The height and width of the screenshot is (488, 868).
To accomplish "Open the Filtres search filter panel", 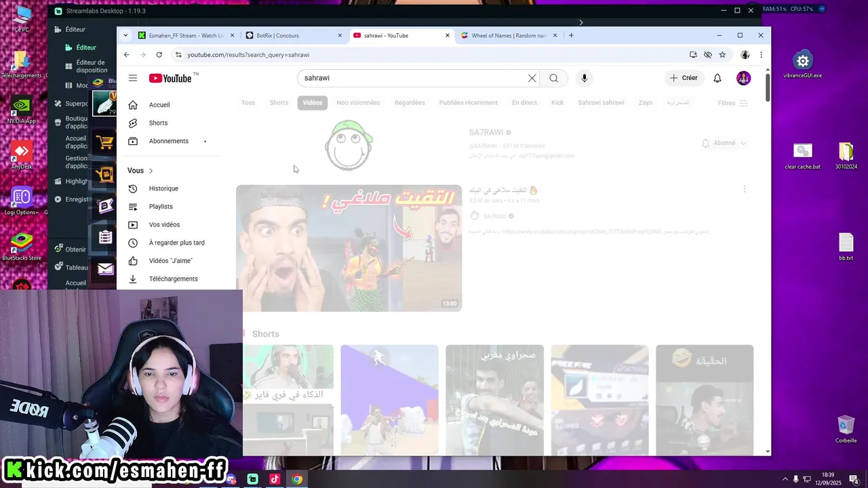I will click(732, 103).
